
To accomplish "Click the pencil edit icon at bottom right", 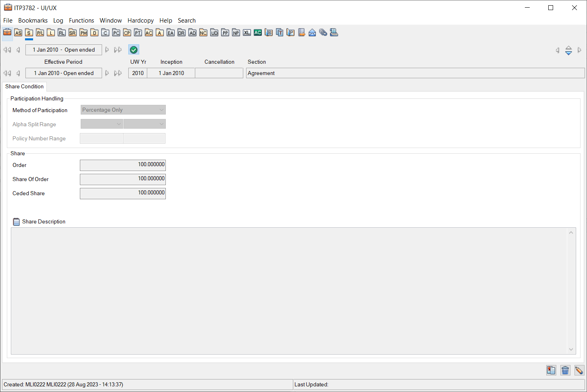I will [579, 370].
